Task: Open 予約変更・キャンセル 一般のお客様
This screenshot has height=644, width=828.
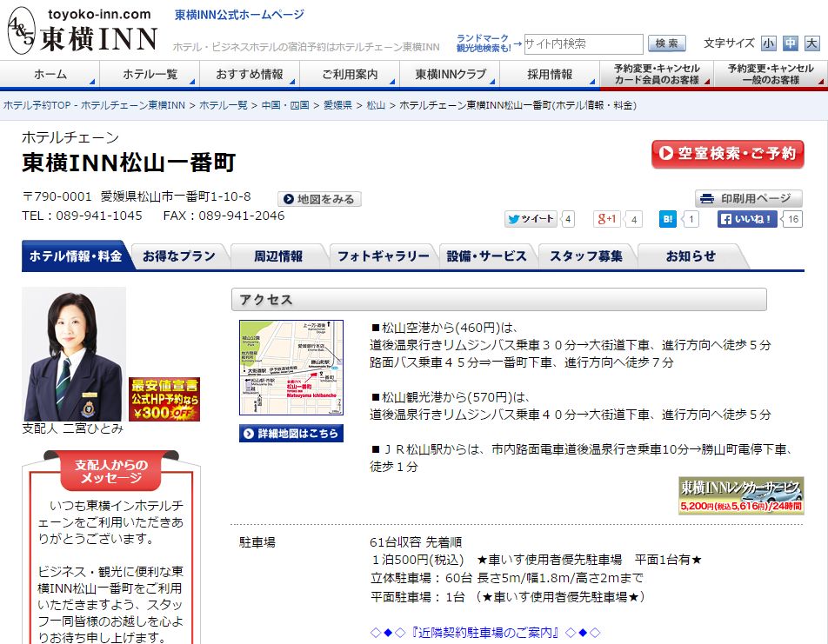Action: 771,75
